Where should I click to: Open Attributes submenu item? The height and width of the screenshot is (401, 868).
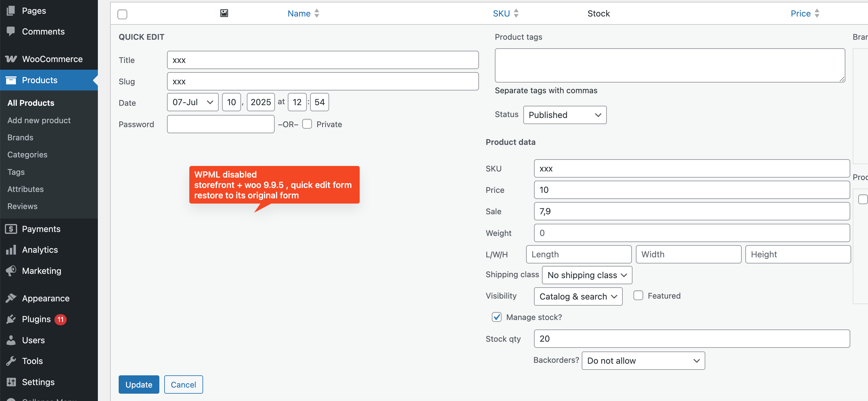point(25,189)
